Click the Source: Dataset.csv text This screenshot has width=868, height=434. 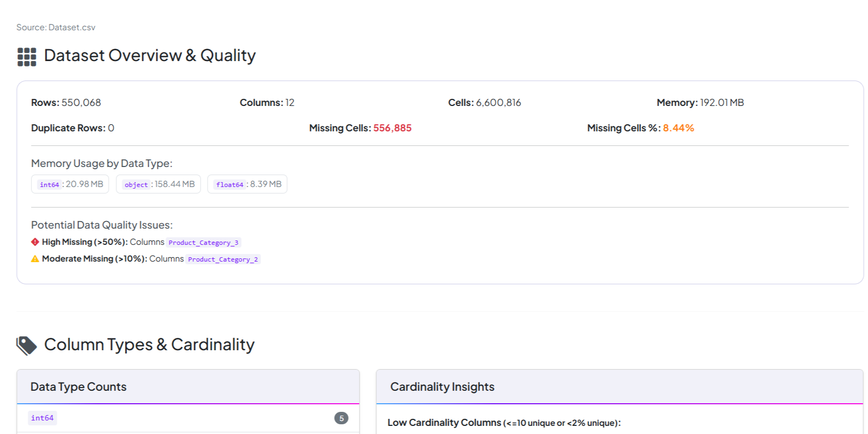point(56,28)
